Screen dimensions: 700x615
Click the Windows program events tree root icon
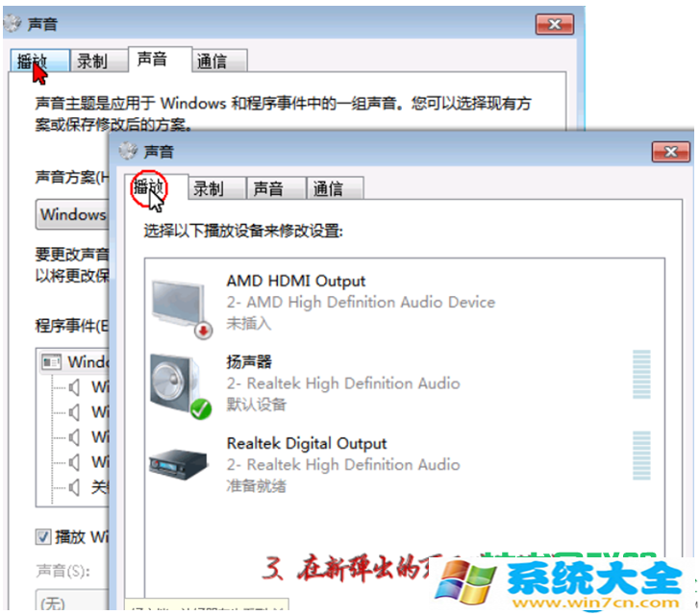click(51, 362)
